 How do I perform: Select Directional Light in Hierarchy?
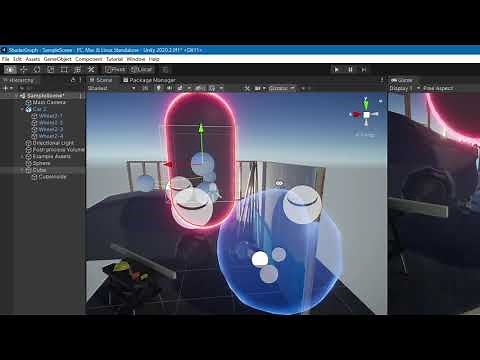(x=53, y=143)
